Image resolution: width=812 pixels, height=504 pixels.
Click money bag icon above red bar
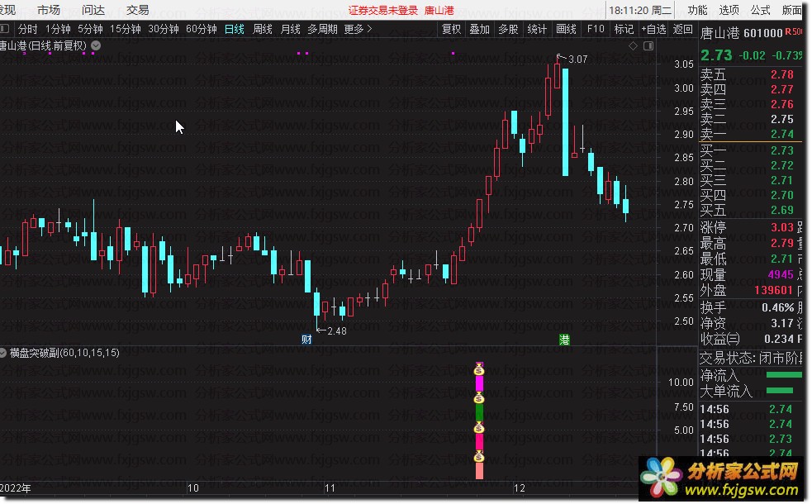(x=479, y=428)
